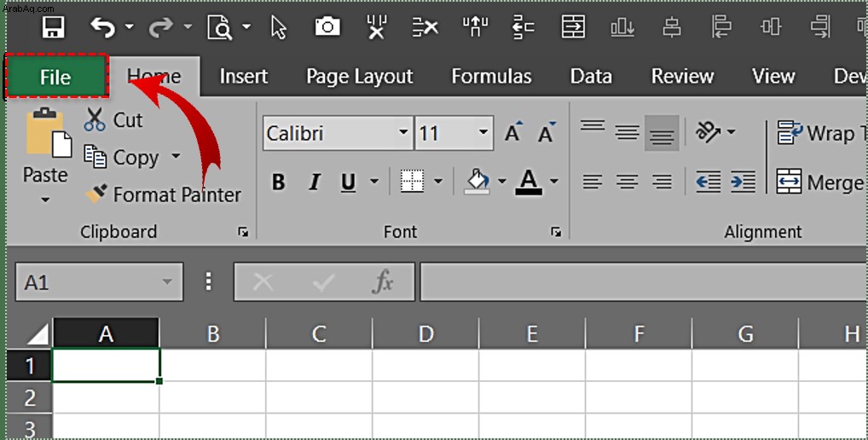Select Bottom Align icon
Image resolution: width=868 pixels, height=440 pixels.
tap(662, 133)
